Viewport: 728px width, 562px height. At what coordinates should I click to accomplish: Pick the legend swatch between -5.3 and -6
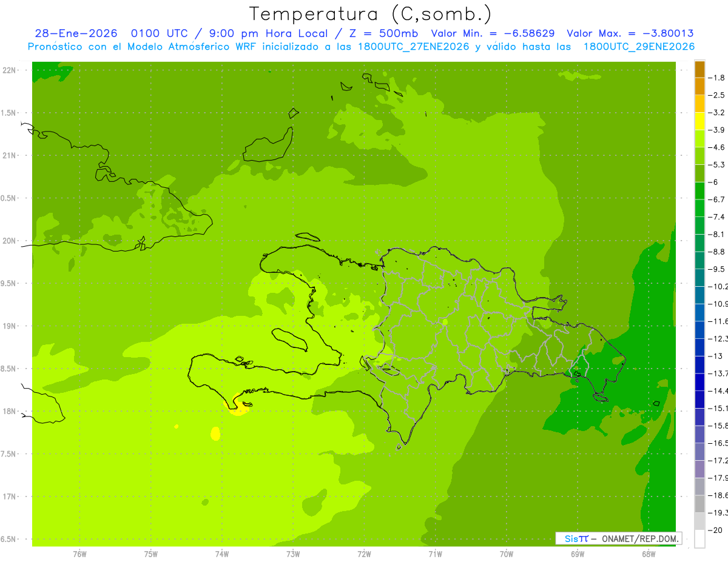699,173
